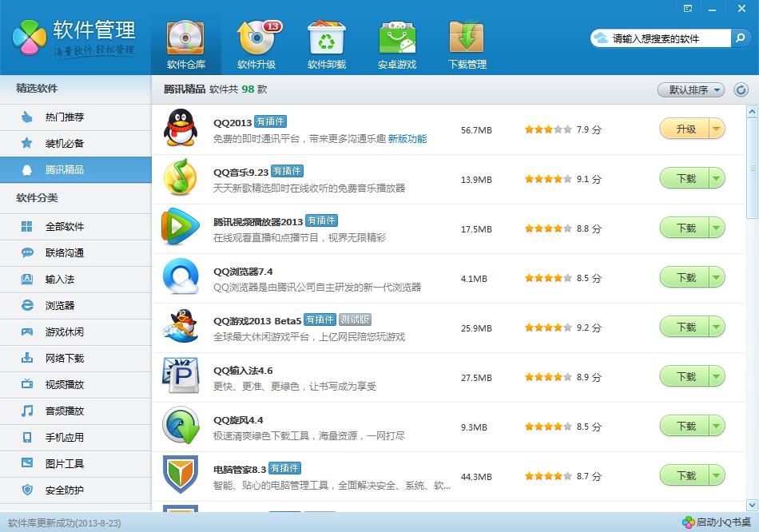This screenshot has width=759, height=532.
Task: Open the 图片工具 category
Action: 76,464
